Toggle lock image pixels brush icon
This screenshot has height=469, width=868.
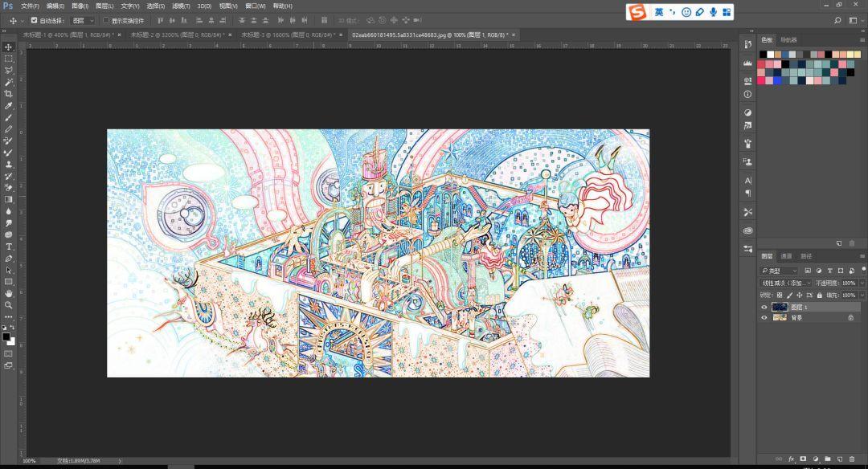(789, 296)
